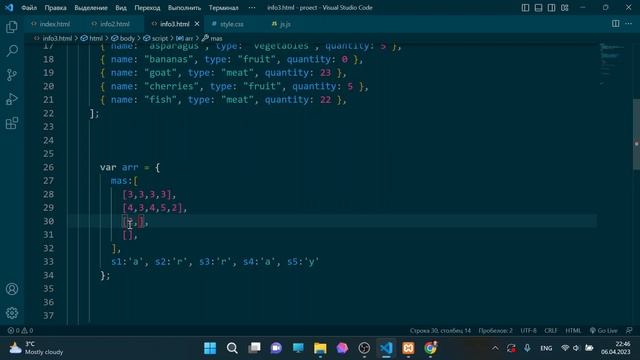Open the Explorer view in activity bar
The height and width of the screenshot is (360, 640).
pyautogui.click(x=12, y=27)
